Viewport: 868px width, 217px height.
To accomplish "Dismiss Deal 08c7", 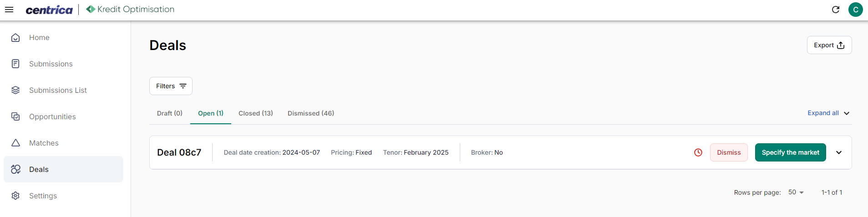I will coord(729,152).
